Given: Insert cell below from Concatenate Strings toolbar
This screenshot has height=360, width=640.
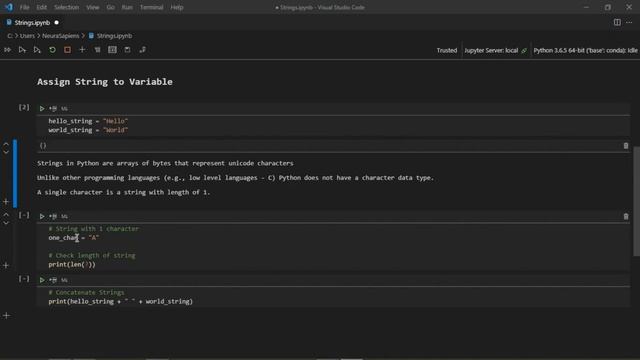Looking at the screenshot, I should click(x=53, y=280).
